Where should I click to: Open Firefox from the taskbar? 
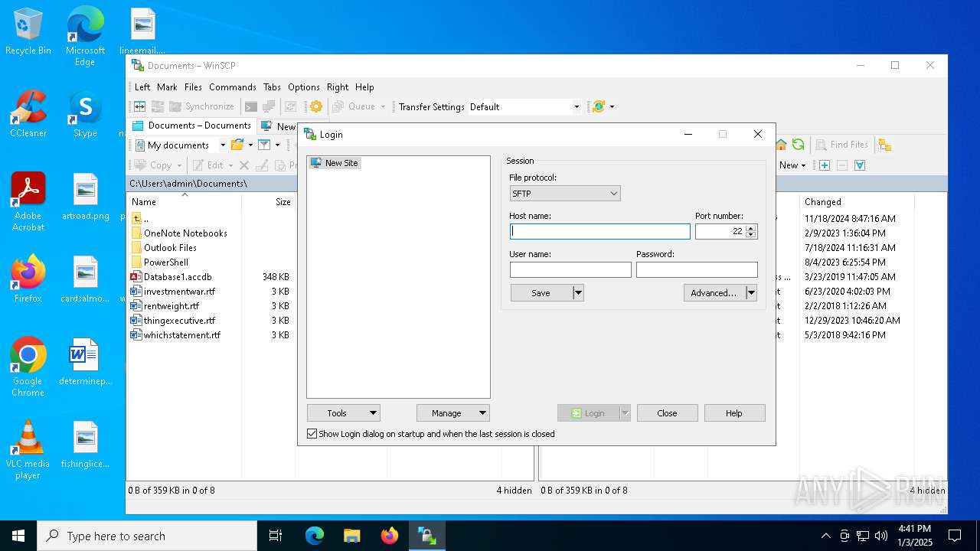(390, 536)
